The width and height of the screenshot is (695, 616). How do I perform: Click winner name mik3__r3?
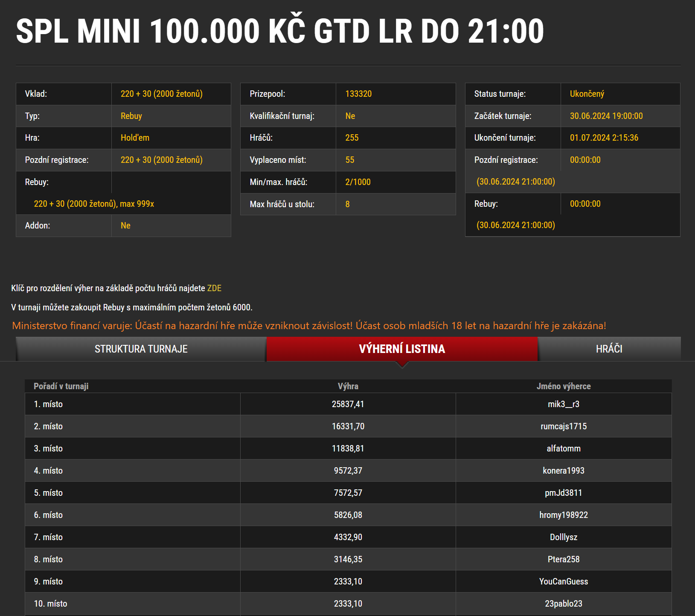pos(563,404)
